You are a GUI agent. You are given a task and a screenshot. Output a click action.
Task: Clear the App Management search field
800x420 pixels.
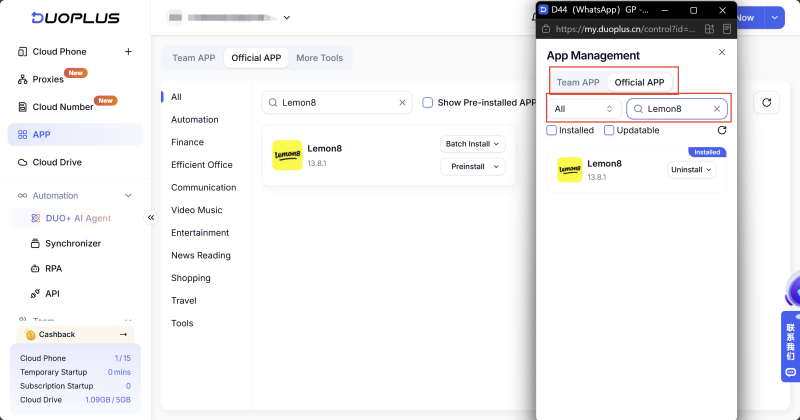(x=716, y=109)
